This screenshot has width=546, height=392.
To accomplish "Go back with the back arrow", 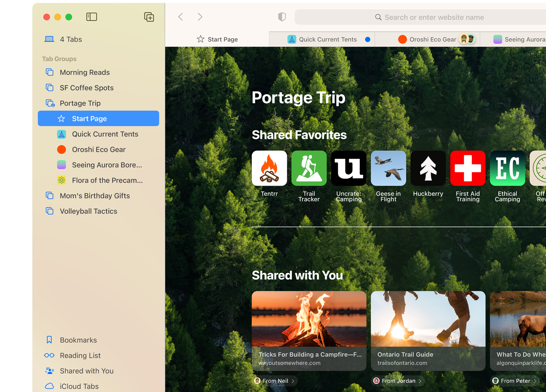I will (x=181, y=17).
